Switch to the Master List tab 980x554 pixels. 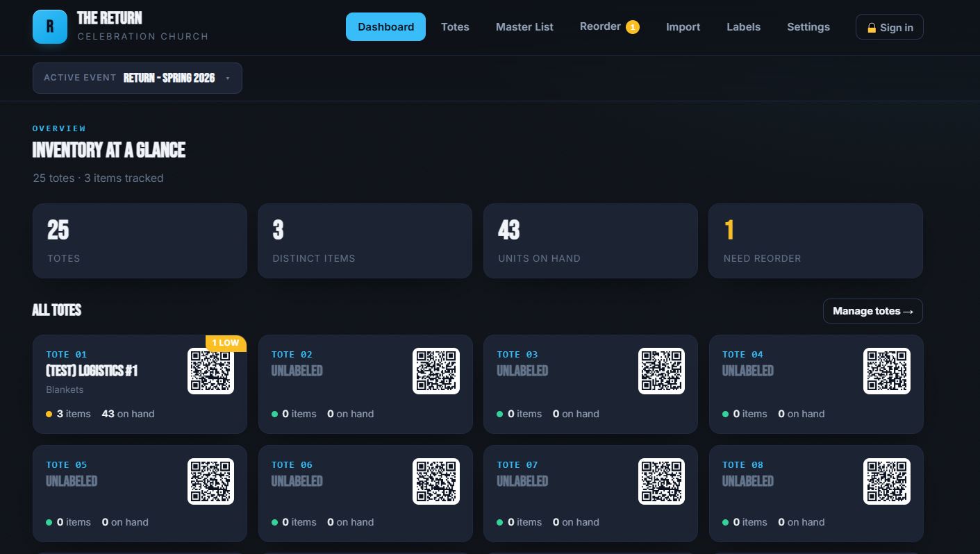click(524, 27)
